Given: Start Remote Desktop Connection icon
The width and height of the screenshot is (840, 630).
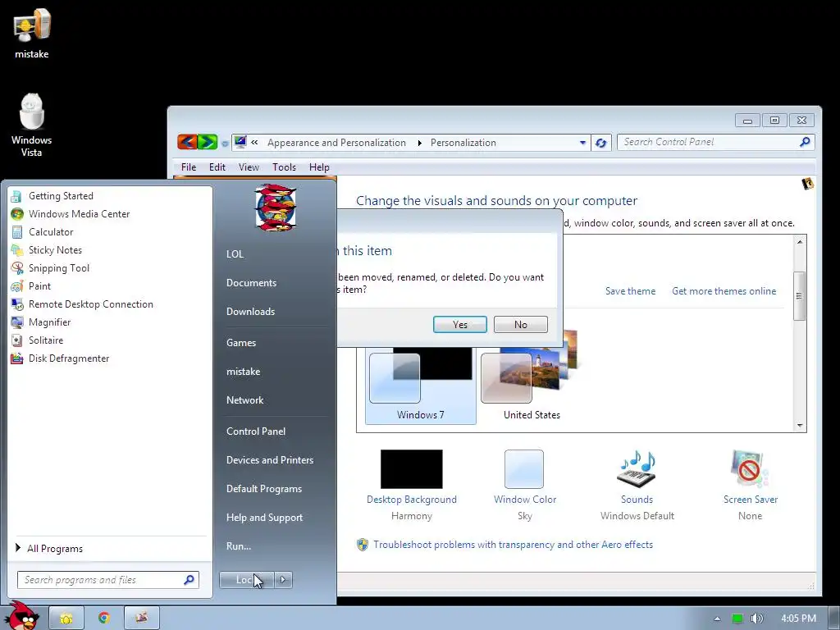Looking at the screenshot, I should pyautogui.click(x=17, y=304).
